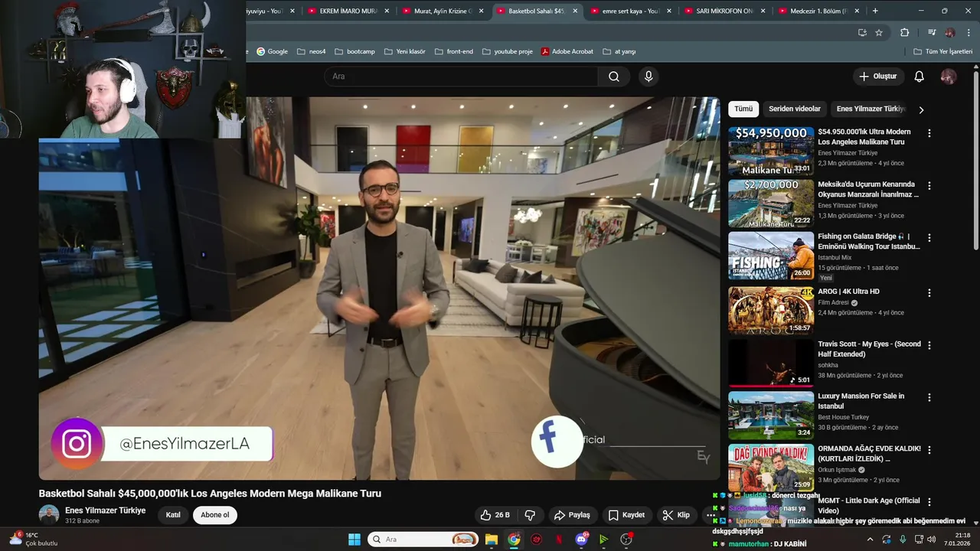This screenshot has height=551, width=980.
Task: Open the YouTube account avatar menu
Action: (x=949, y=77)
